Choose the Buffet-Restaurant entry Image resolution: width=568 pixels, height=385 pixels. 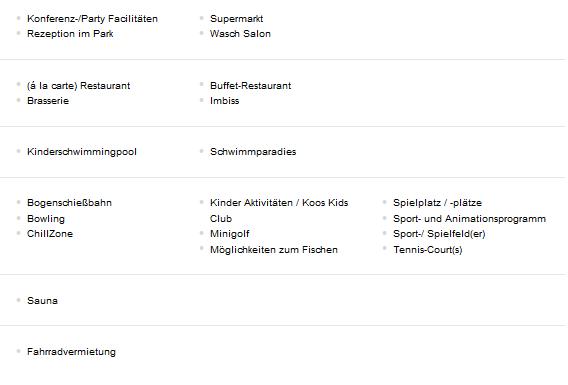click(x=250, y=86)
